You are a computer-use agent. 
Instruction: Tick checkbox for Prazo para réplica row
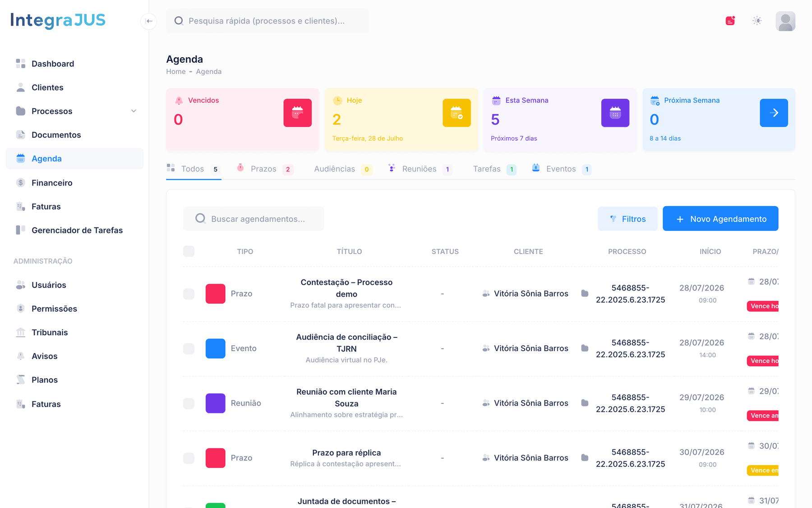pos(189,458)
